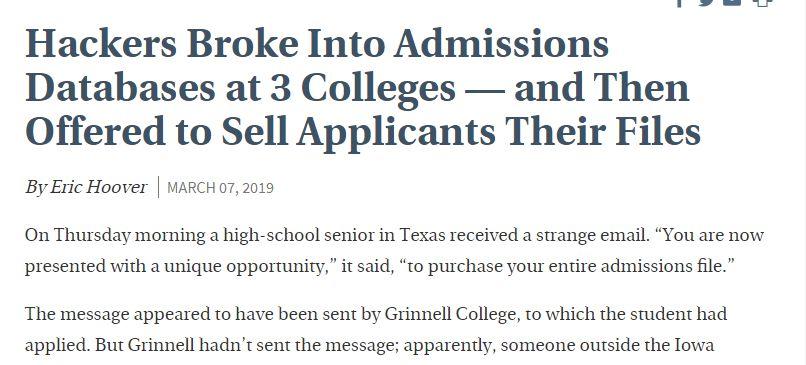Click headline line 'Databases at 3 Colleges'
The image size is (806, 365).
coord(240,87)
